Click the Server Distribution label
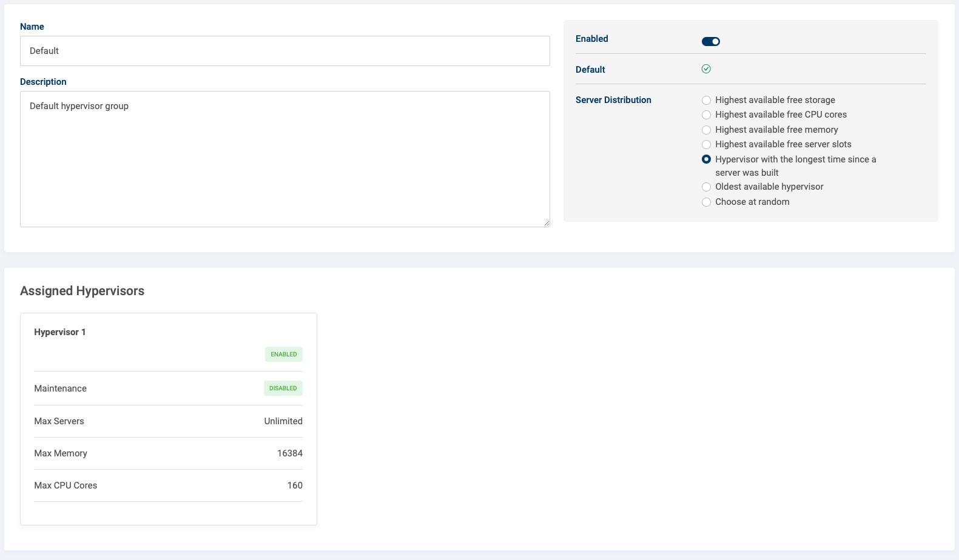This screenshot has height=560, width=959. [x=613, y=100]
